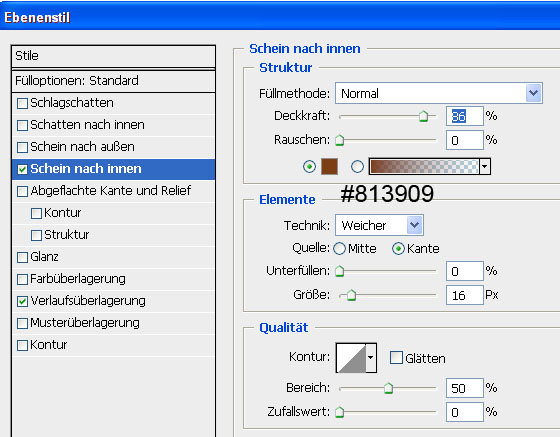Viewport: 560px width, 437px height.
Task: Click the Größe slider handle
Action: [x=351, y=295]
